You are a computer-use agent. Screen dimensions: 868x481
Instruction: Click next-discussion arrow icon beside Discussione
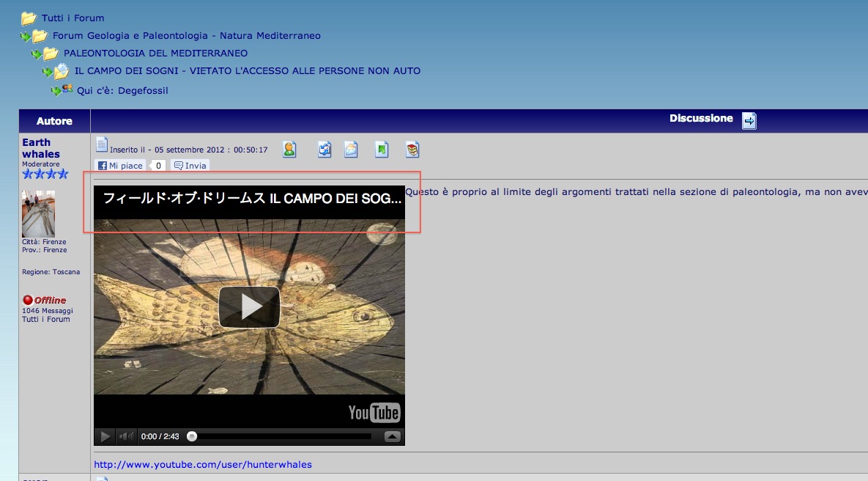point(749,120)
